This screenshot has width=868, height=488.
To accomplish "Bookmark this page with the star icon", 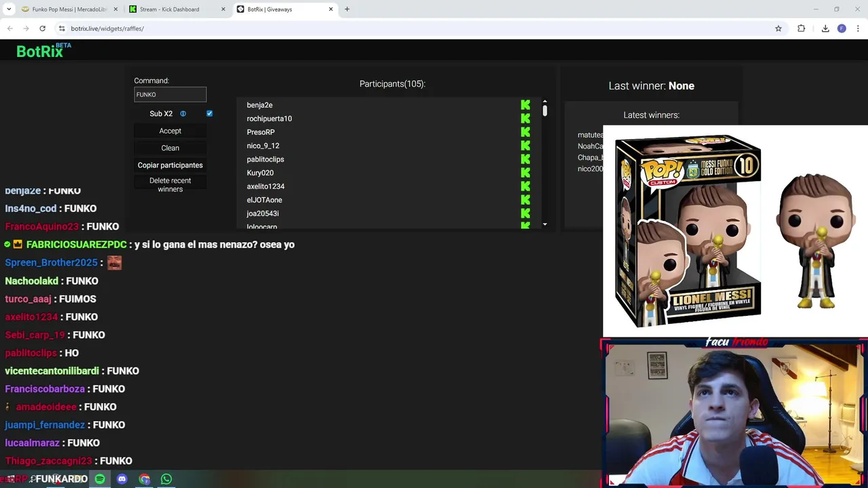I will tap(778, 28).
